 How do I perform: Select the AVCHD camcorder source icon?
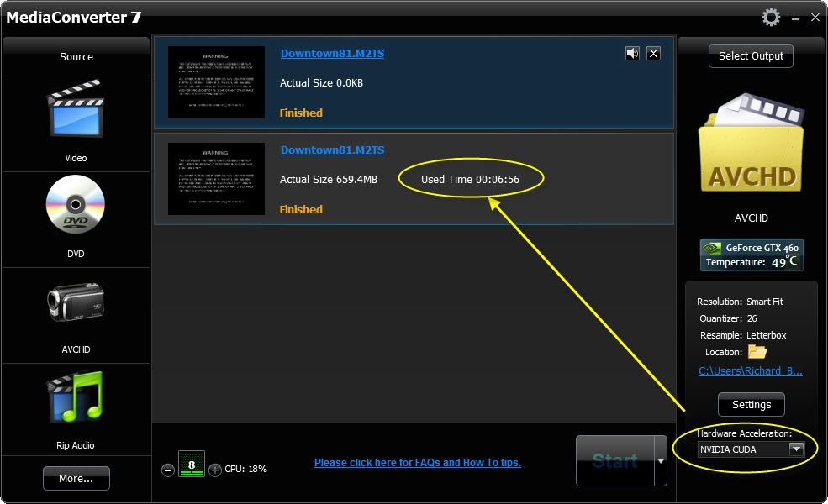76,302
